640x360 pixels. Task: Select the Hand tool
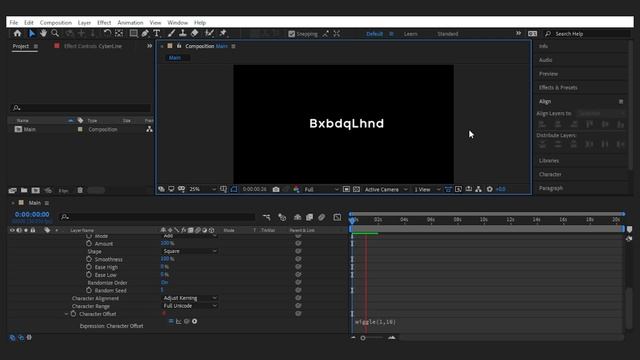click(43, 33)
